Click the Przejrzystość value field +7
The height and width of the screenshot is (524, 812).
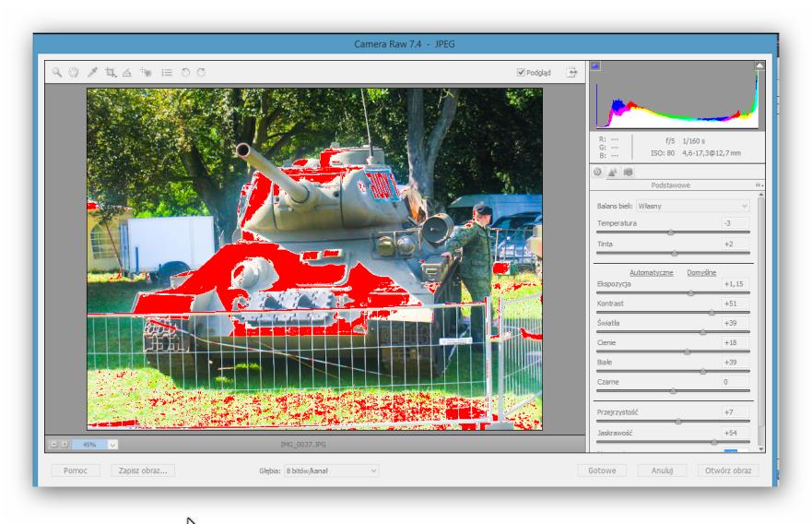[736, 412]
